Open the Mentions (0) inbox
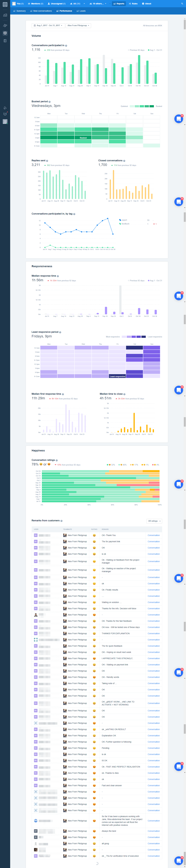This screenshot has width=186, height=868. (x=35, y=4)
